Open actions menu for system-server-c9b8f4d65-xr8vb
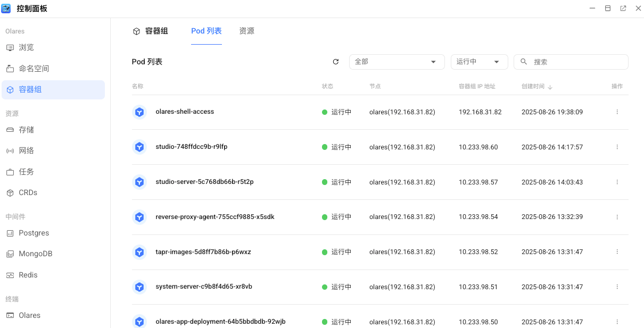The image size is (644, 328). [x=617, y=287]
